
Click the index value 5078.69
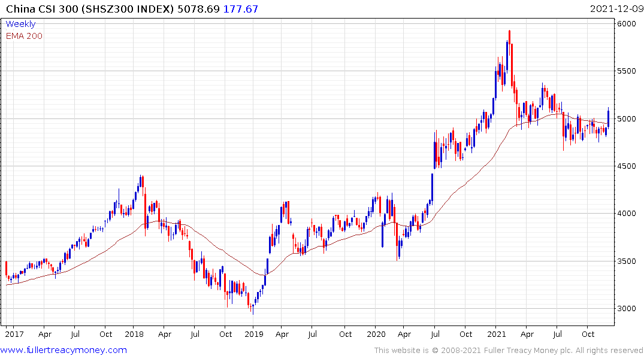click(198, 9)
